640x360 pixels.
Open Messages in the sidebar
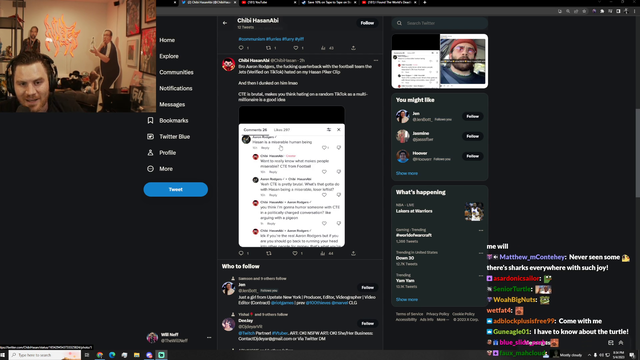click(x=172, y=104)
